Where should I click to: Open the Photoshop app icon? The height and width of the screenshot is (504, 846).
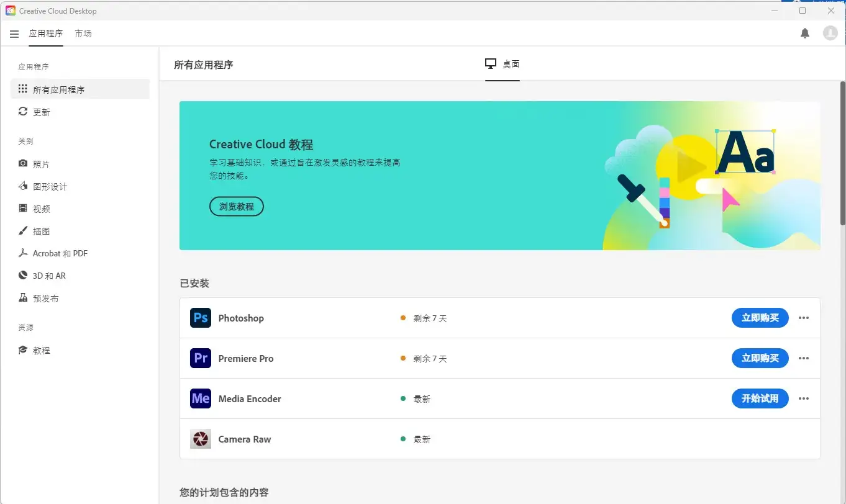click(200, 317)
